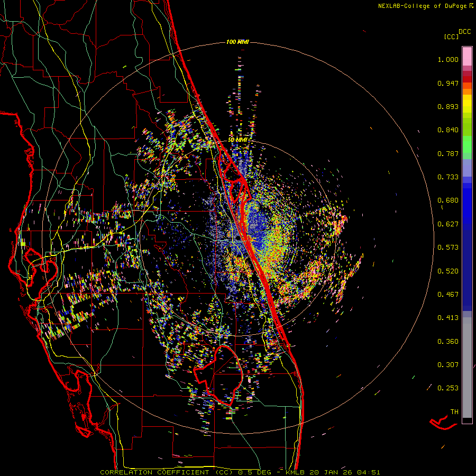476x476 pixels.
Task: Click the [CC] units label
Action: click(451, 36)
